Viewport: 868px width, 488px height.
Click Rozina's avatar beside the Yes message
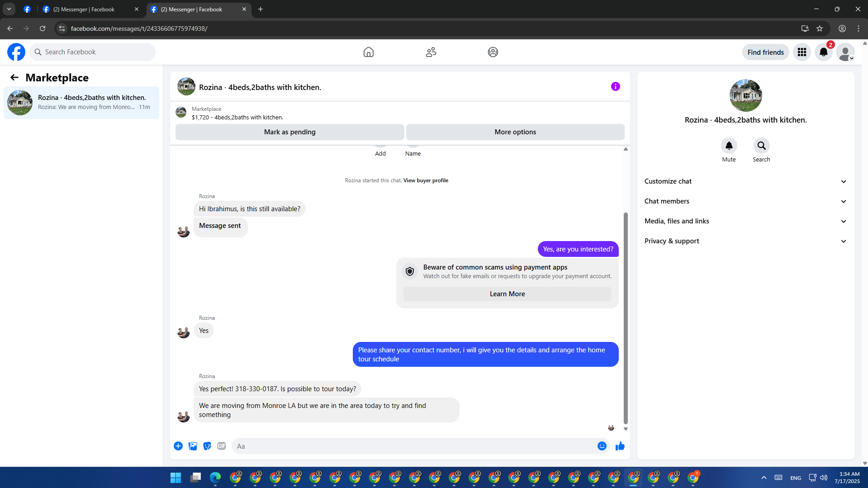(x=184, y=332)
